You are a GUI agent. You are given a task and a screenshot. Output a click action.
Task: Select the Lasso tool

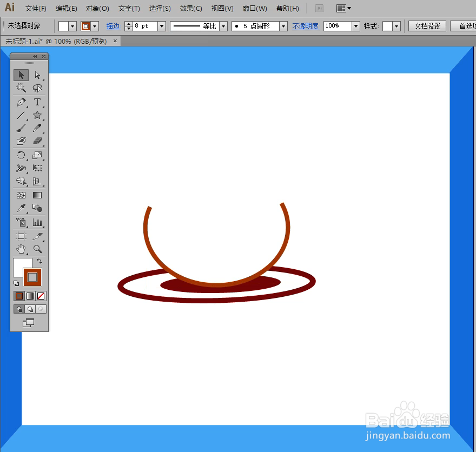click(37, 88)
